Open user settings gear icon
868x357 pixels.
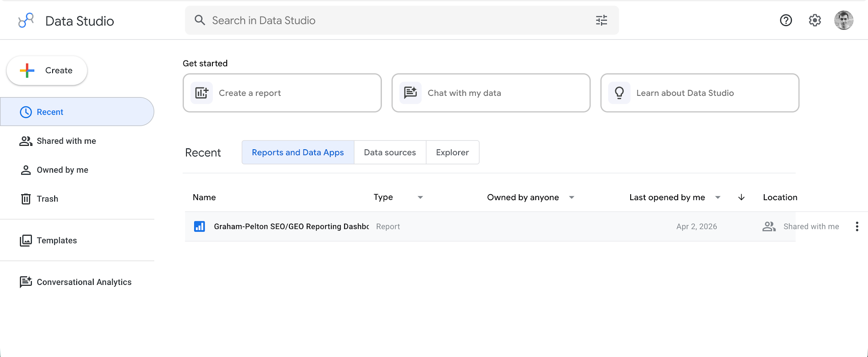[815, 20]
